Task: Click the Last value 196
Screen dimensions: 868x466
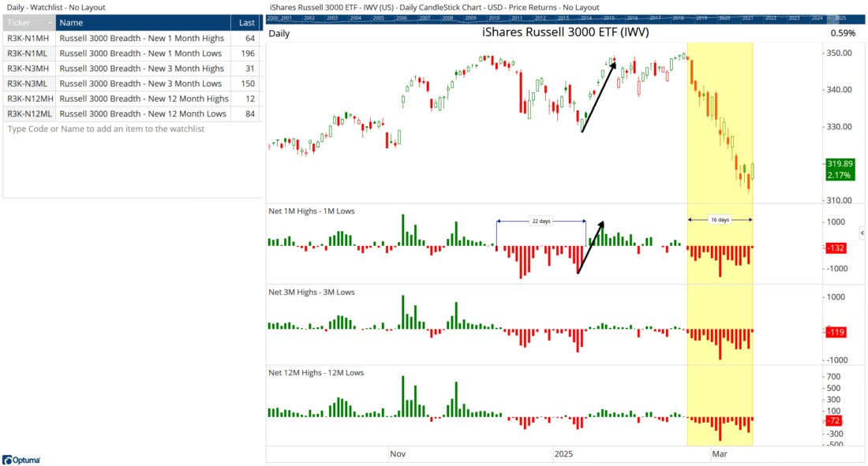Action: coord(248,53)
